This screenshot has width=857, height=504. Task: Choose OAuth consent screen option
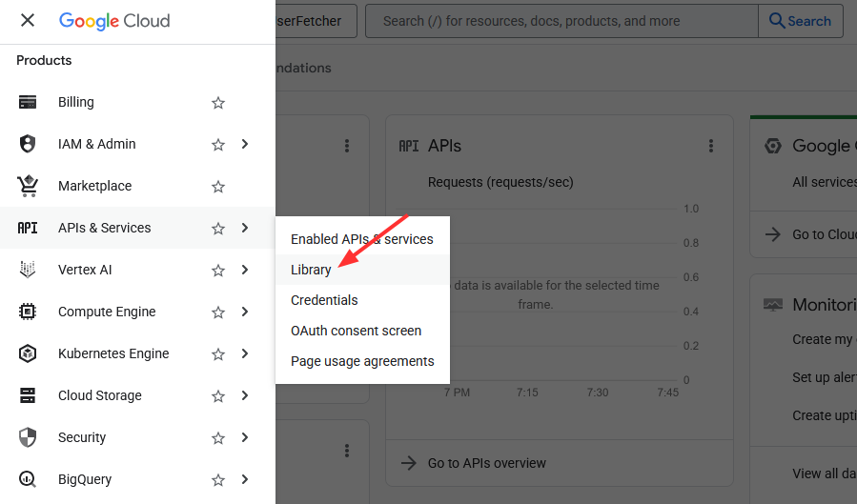356,331
